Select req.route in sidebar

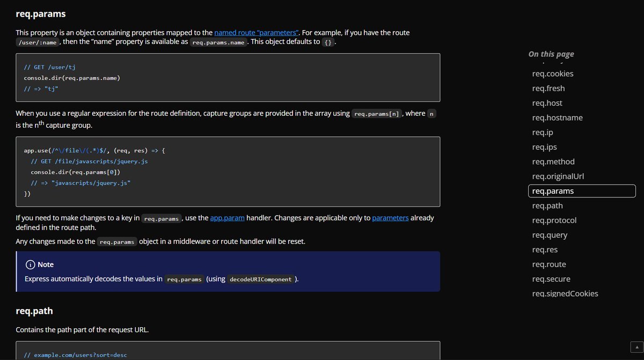tap(549, 265)
